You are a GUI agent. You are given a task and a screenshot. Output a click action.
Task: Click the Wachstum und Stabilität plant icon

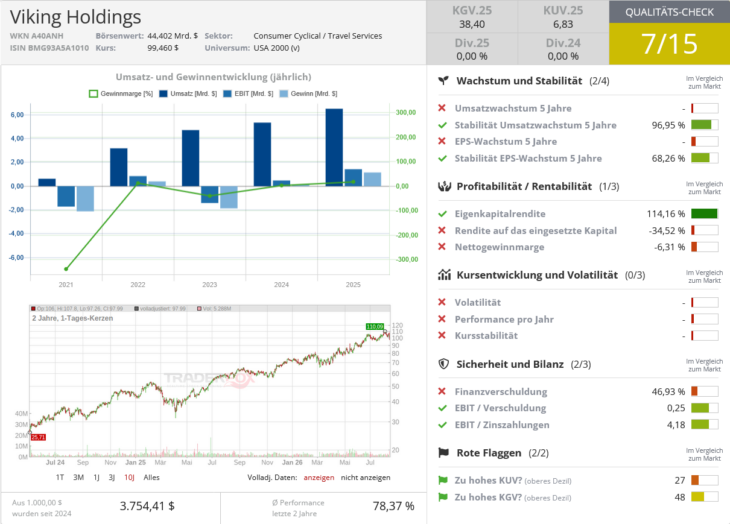click(444, 81)
